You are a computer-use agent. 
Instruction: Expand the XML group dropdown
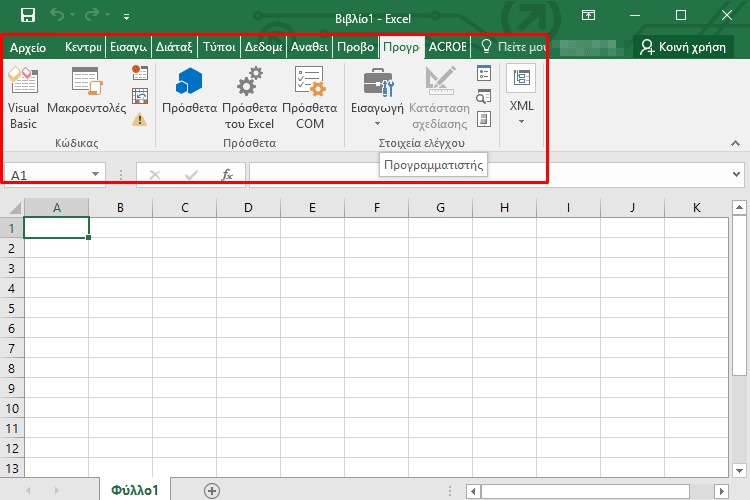click(521, 96)
